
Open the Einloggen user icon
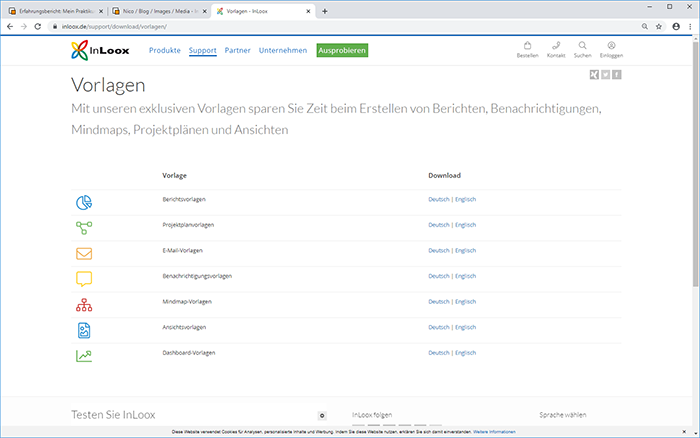tap(611, 46)
